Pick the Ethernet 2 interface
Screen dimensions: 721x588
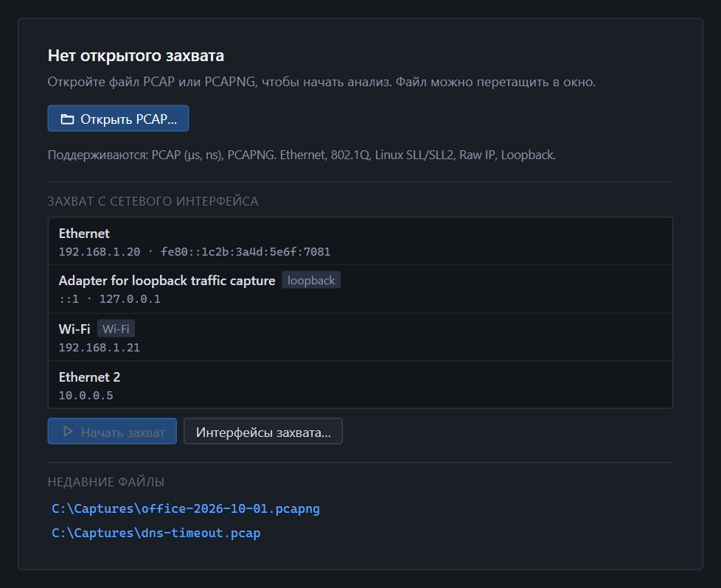coord(360,385)
